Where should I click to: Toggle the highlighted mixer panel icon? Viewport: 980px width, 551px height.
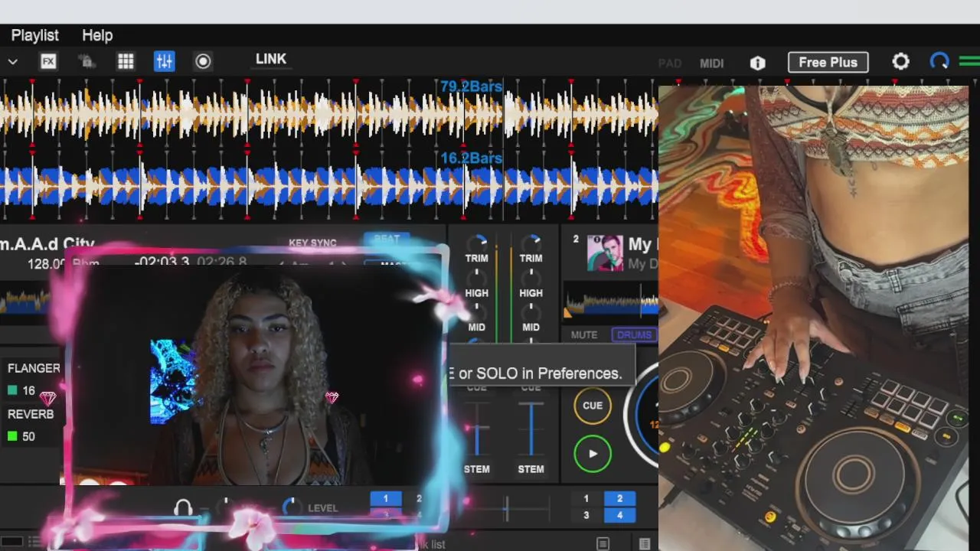[164, 61]
